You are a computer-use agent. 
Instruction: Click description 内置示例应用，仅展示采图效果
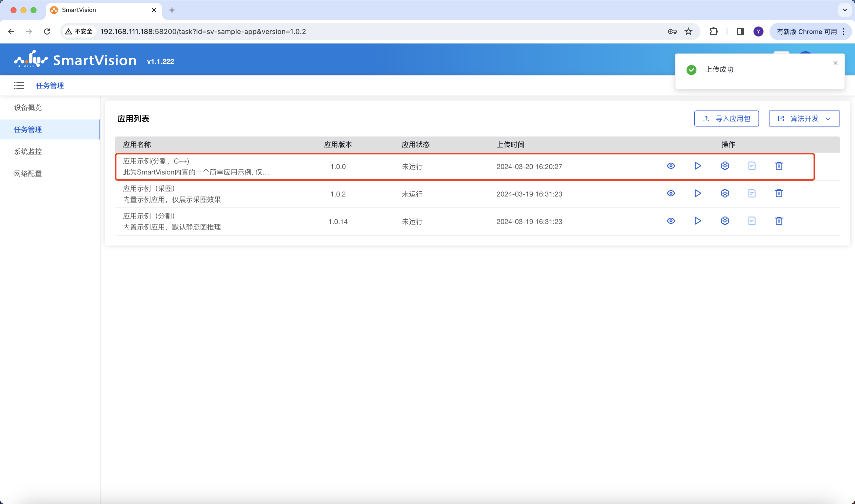(x=172, y=200)
